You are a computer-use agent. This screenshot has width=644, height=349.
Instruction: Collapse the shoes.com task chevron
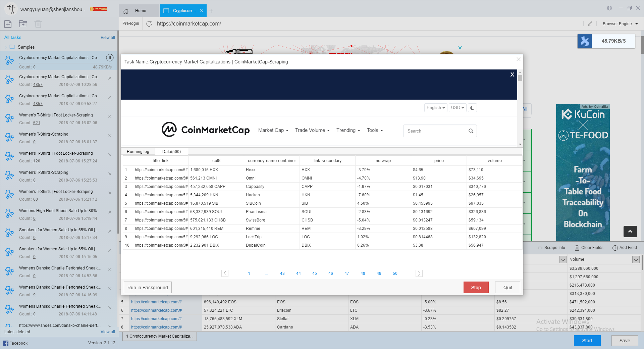(x=110, y=326)
